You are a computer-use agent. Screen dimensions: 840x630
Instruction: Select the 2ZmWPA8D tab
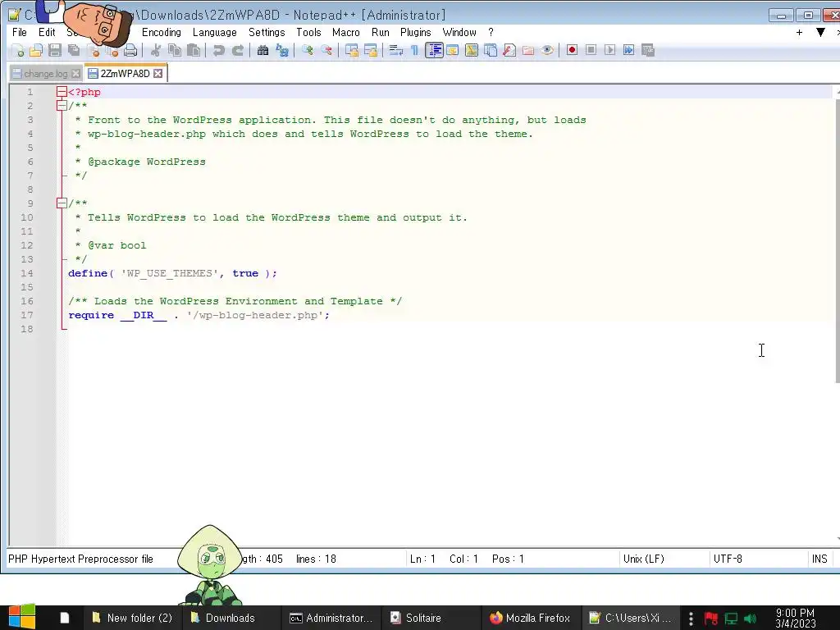click(x=125, y=73)
